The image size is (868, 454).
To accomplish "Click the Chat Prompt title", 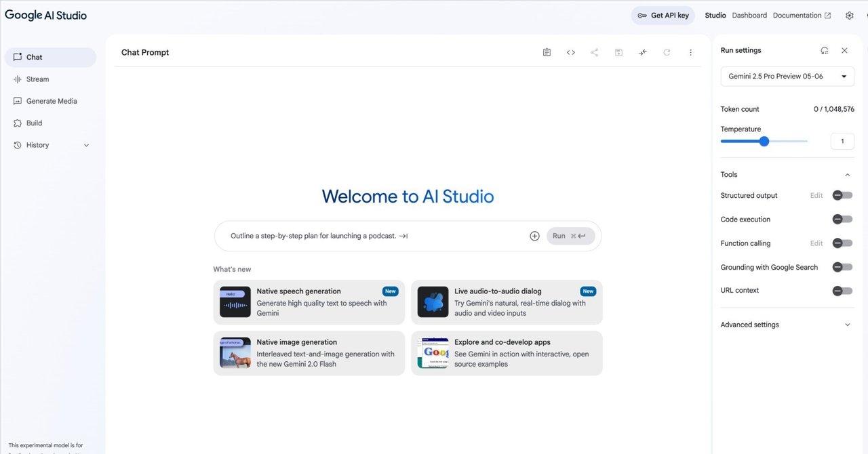I will (145, 52).
